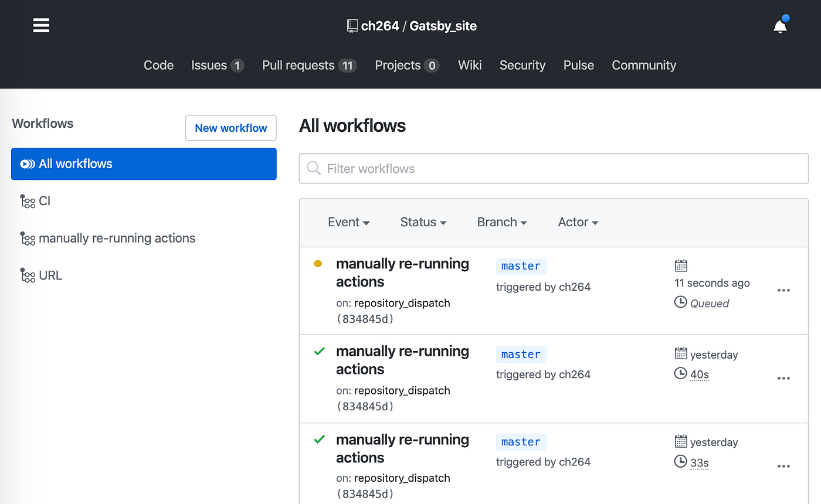This screenshot has height=504, width=821.
Task: Open the Pull requests tab
Action: [x=310, y=66]
